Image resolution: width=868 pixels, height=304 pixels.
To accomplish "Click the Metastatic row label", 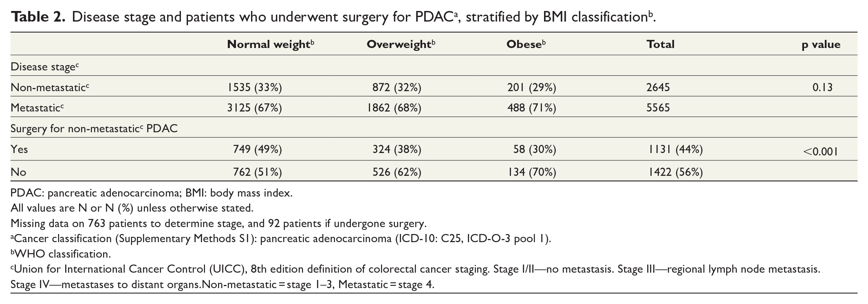I will pos(37,108).
